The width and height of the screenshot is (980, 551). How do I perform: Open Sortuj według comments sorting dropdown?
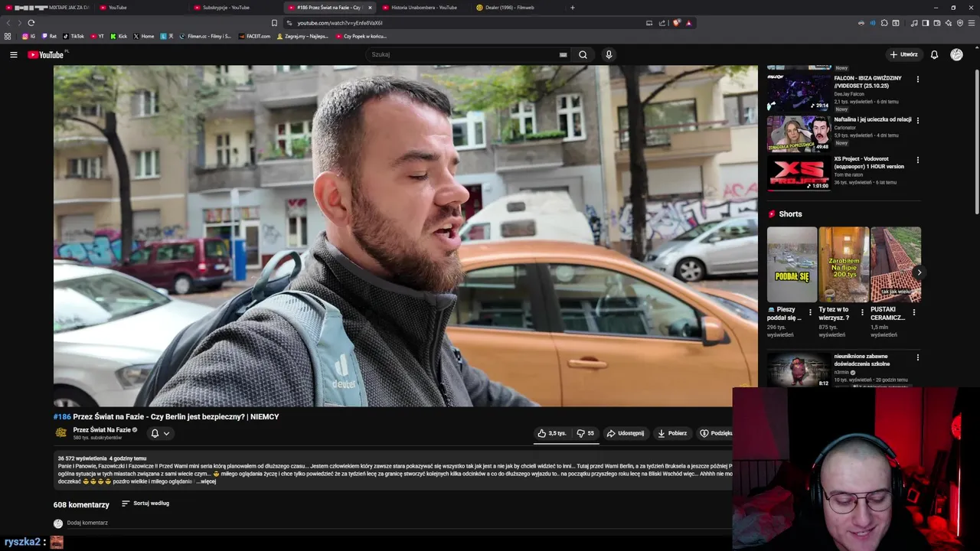(145, 504)
